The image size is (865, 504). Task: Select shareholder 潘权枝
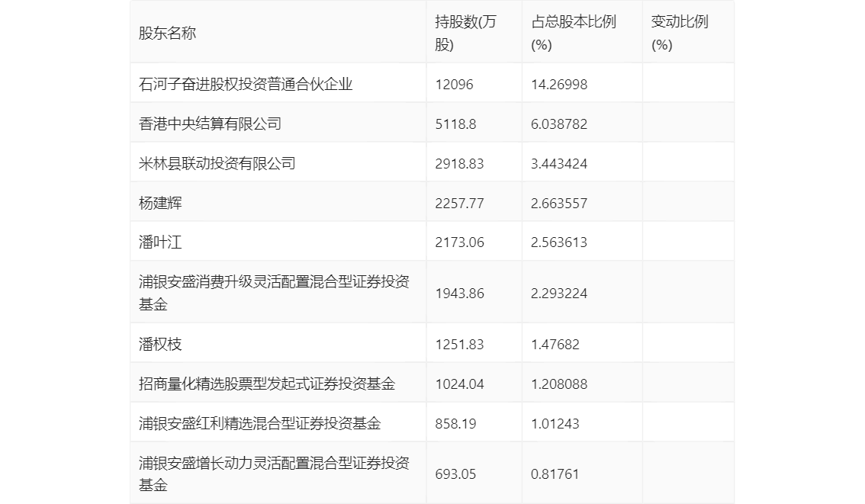(160, 344)
